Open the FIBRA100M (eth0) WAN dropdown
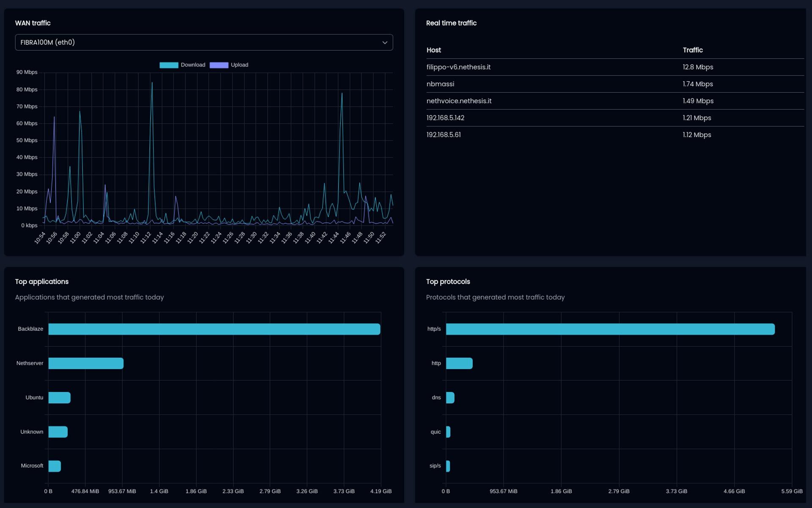812x508 pixels. pyautogui.click(x=203, y=42)
